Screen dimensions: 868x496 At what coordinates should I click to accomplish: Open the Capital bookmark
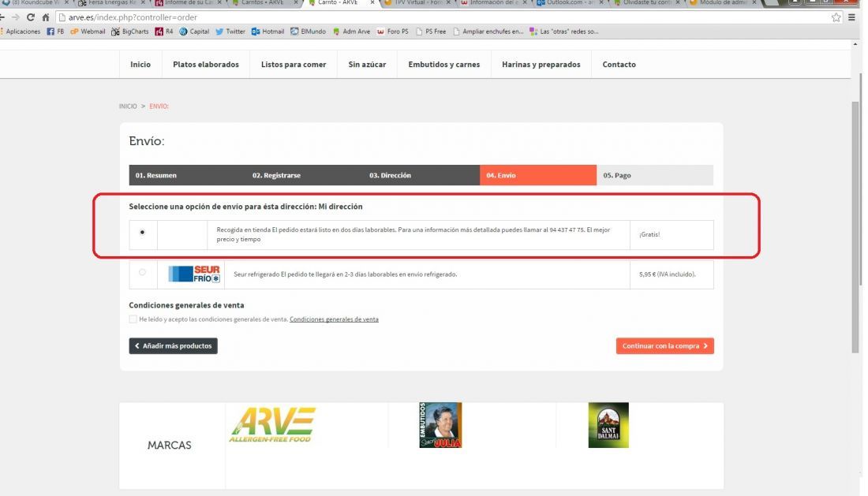[194, 32]
